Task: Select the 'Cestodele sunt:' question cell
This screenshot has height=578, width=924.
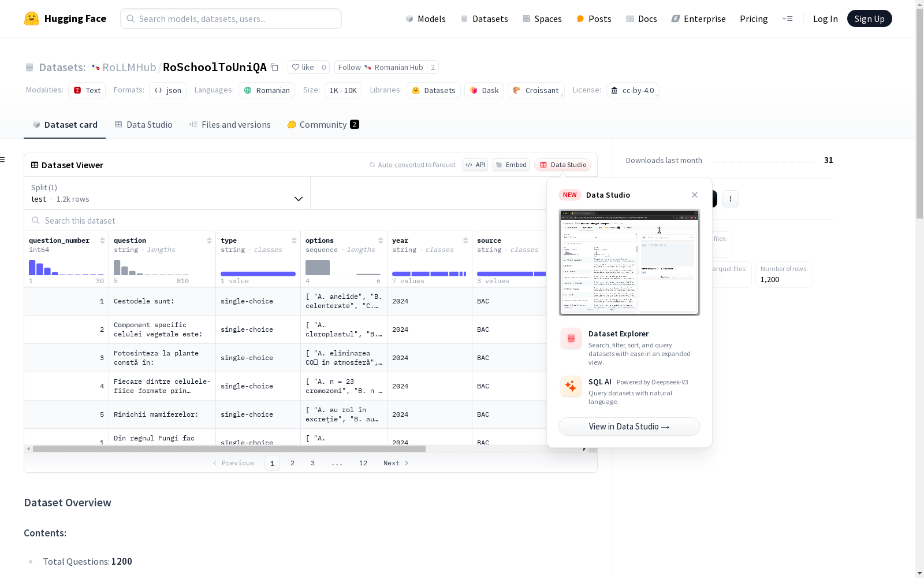Action: [x=162, y=301]
